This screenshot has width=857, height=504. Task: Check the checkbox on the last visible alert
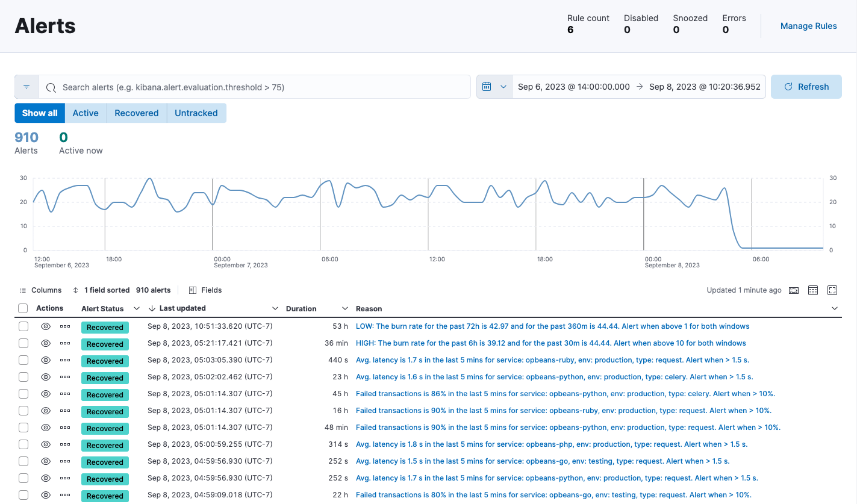(22, 495)
